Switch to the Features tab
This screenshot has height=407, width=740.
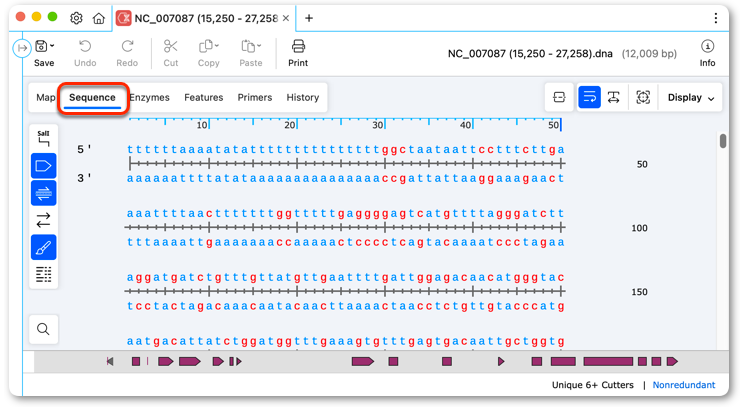coord(203,97)
